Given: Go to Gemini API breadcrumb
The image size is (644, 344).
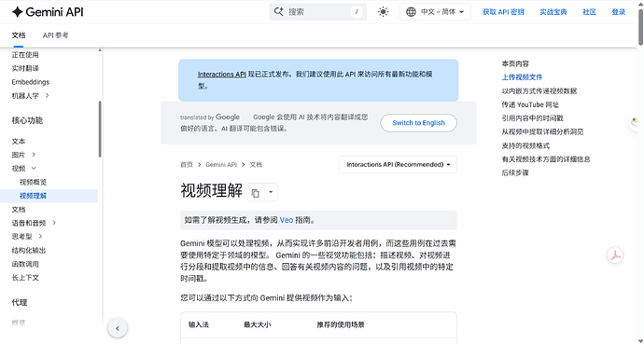Looking at the screenshot, I should [221, 164].
